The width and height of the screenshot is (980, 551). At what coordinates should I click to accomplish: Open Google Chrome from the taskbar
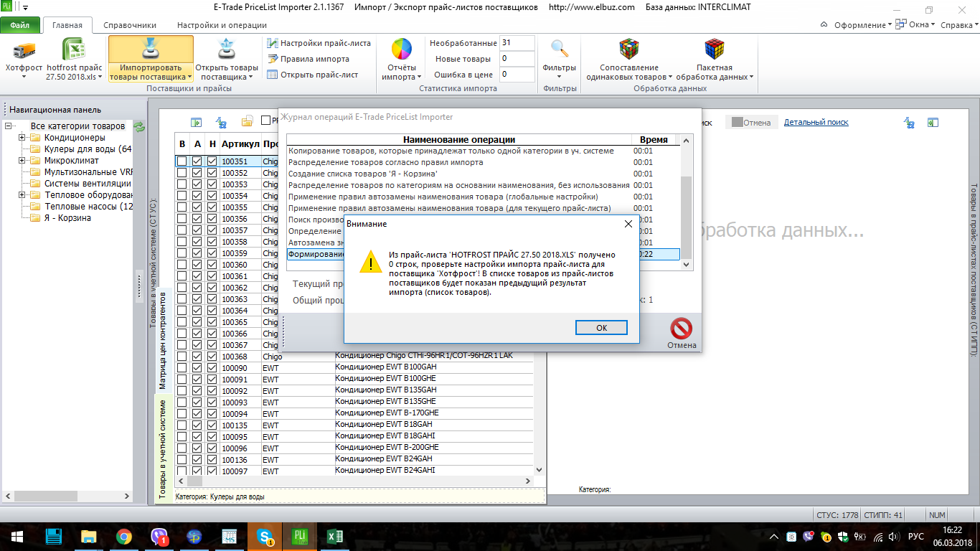[123, 537]
